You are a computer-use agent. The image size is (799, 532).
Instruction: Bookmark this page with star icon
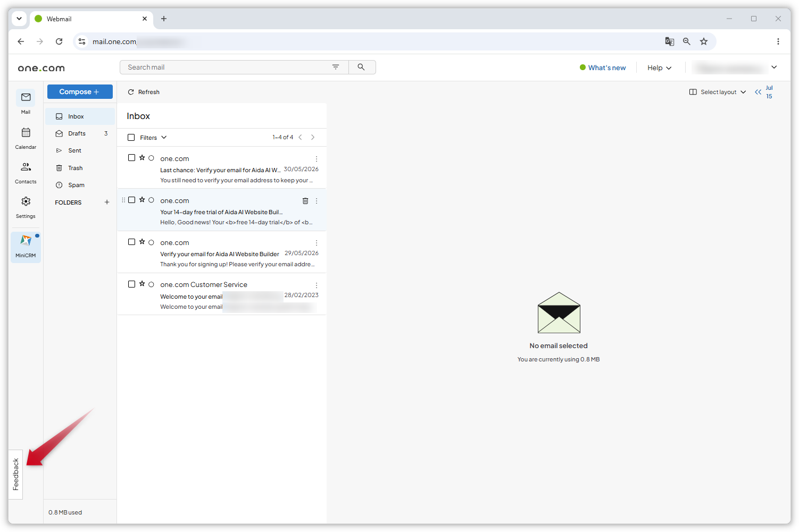tap(704, 41)
